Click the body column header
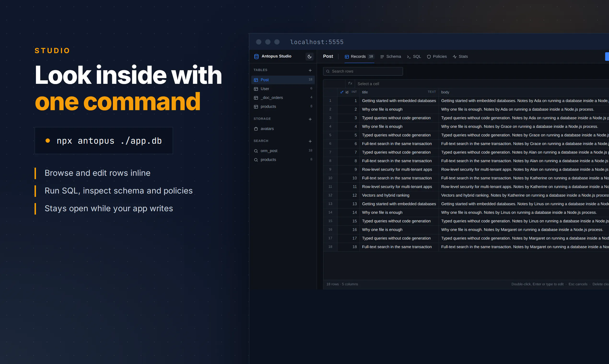This screenshot has width=609, height=364. (x=524, y=92)
